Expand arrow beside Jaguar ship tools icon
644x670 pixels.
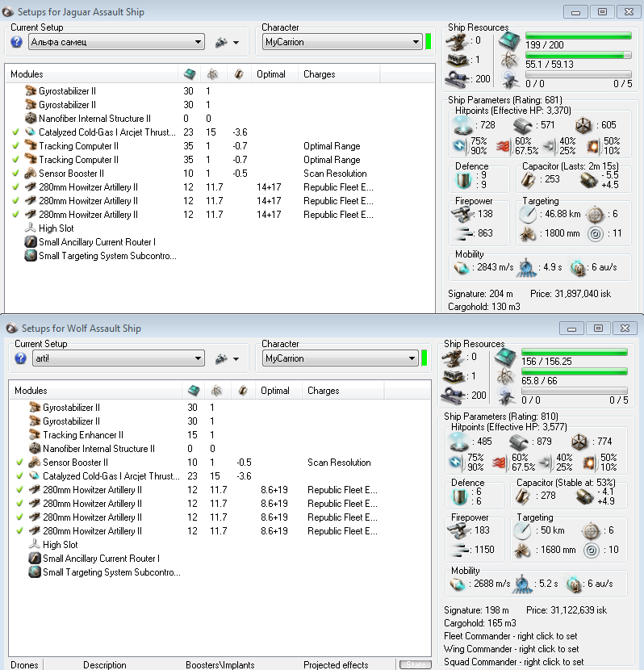pos(236,42)
